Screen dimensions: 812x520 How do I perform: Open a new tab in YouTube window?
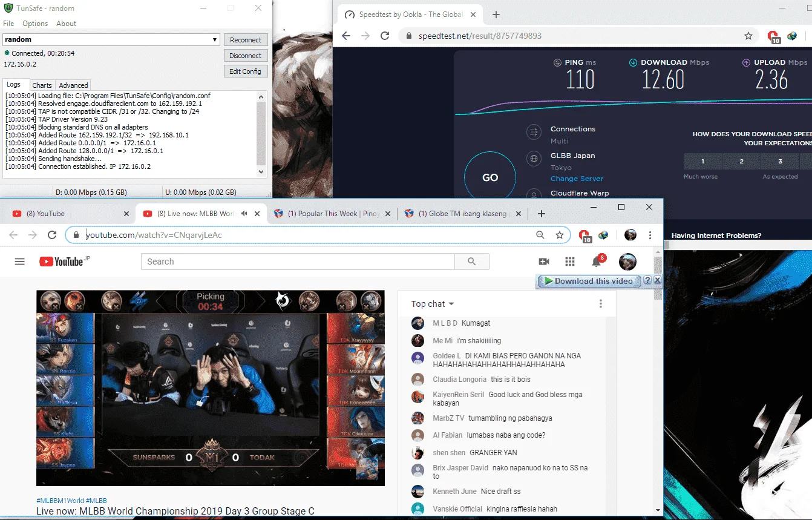pos(542,214)
